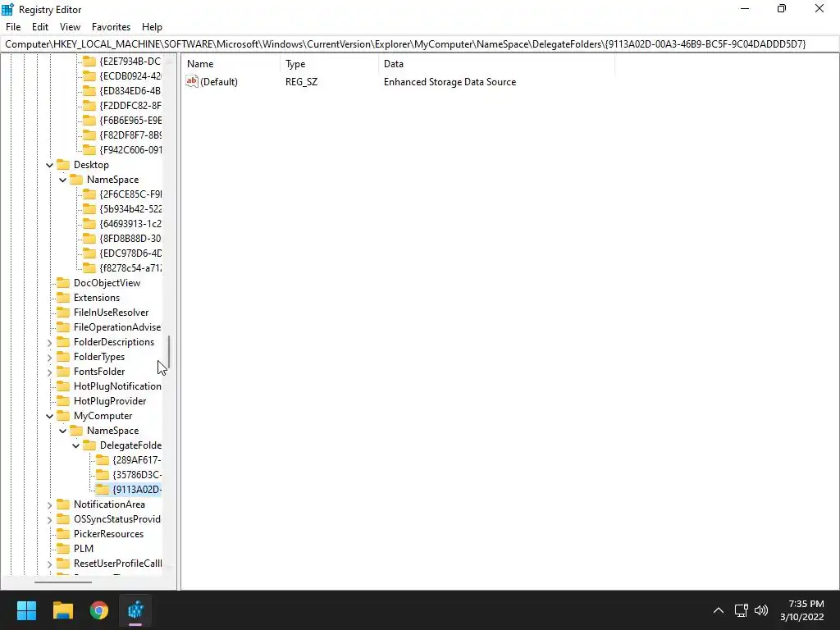Screen dimensions: 840x630
Task: Click the tree pane vertical scrollbar thumb
Action: (x=169, y=352)
